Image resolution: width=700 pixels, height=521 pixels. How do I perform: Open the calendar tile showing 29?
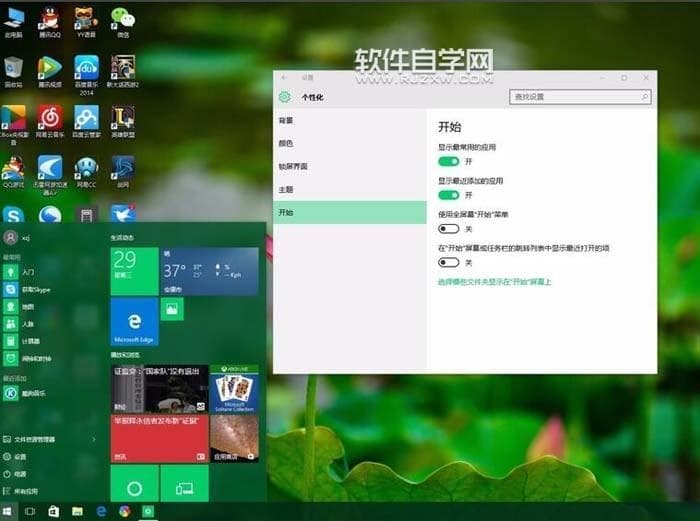[x=134, y=271]
